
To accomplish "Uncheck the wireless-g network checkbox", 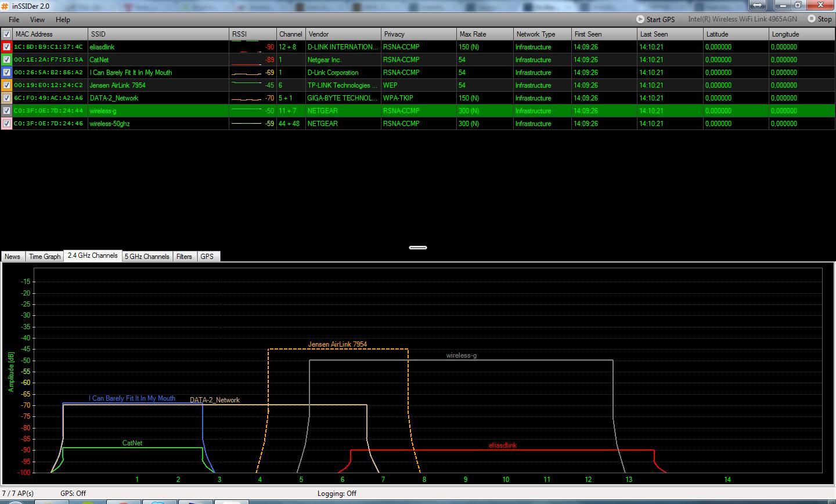I will point(6,111).
